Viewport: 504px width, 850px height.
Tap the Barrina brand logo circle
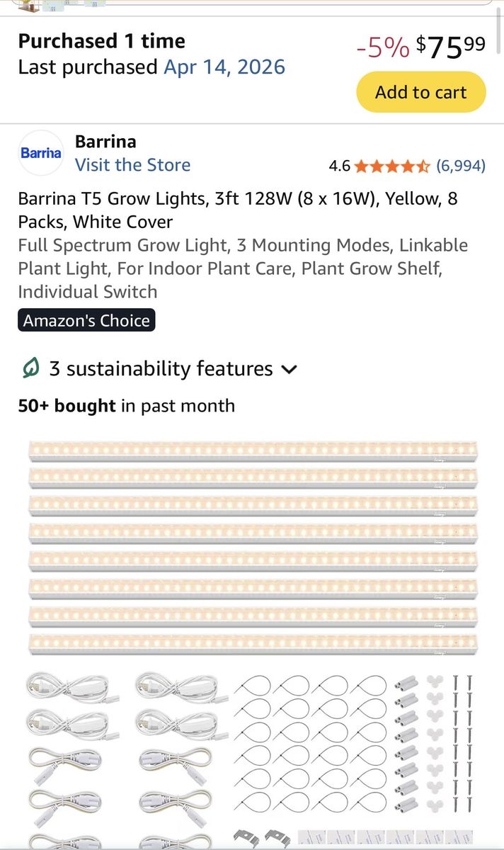click(40, 153)
